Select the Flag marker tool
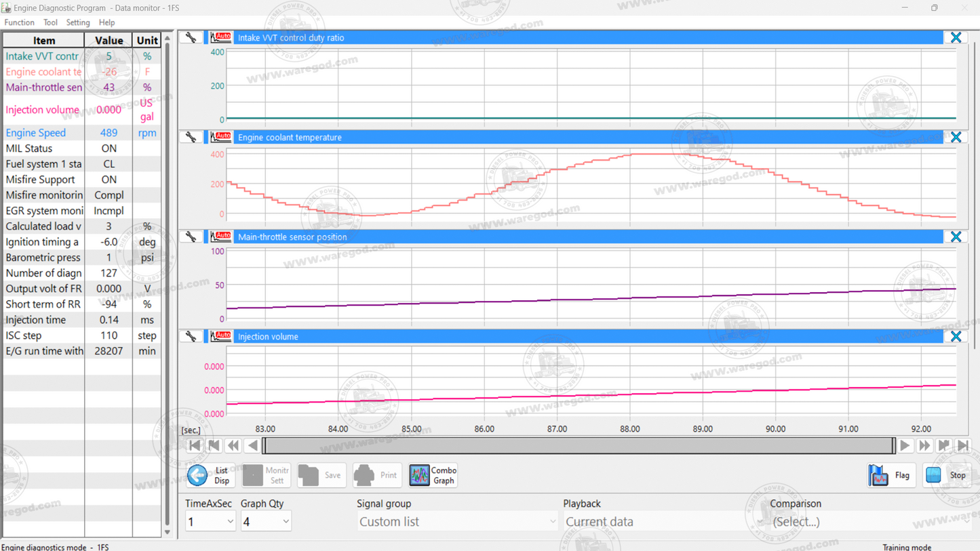 pyautogui.click(x=890, y=475)
